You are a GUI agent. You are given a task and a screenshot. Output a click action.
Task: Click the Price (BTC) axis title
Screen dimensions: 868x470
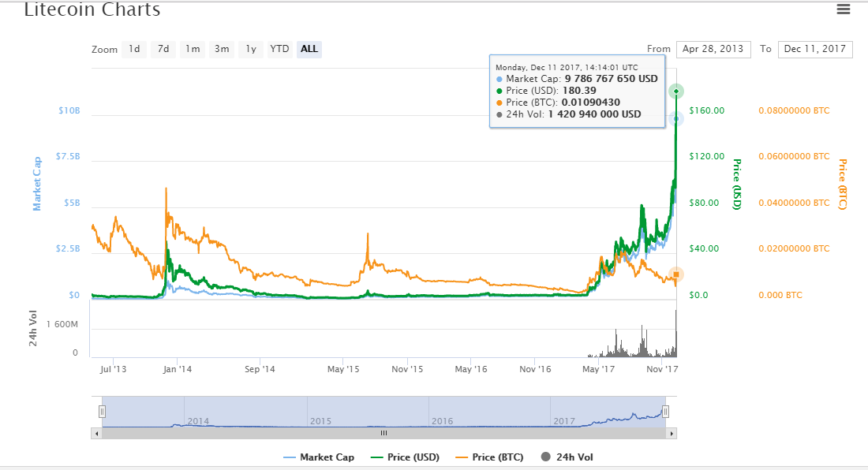[x=843, y=184]
